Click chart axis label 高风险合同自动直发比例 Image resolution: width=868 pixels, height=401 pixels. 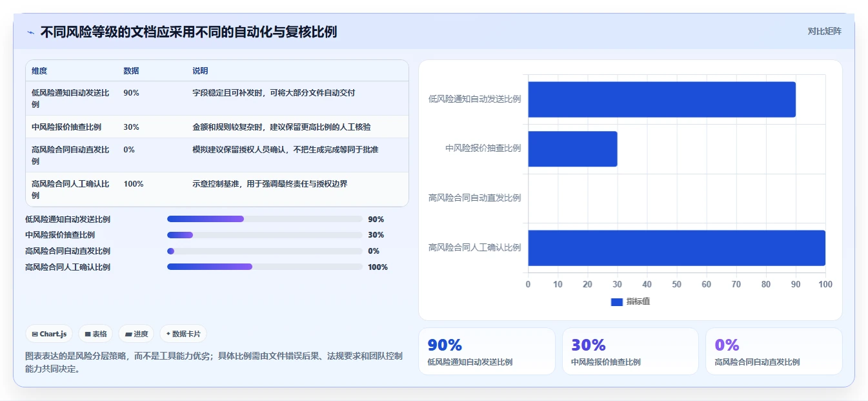[x=474, y=198]
